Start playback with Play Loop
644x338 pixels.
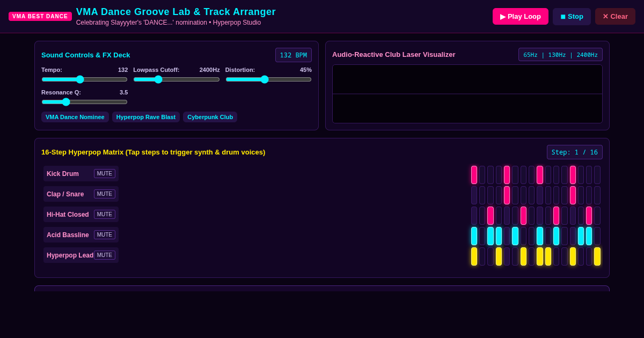(x=521, y=16)
